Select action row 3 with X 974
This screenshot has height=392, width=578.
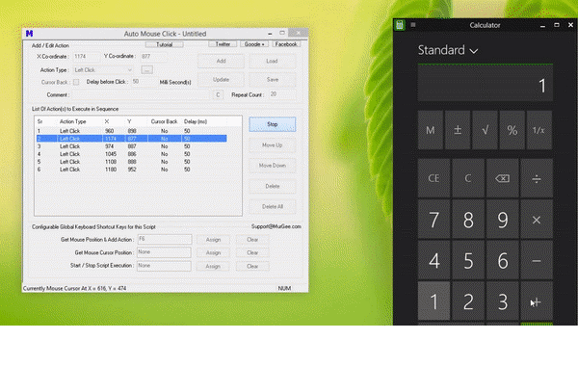point(132,146)
